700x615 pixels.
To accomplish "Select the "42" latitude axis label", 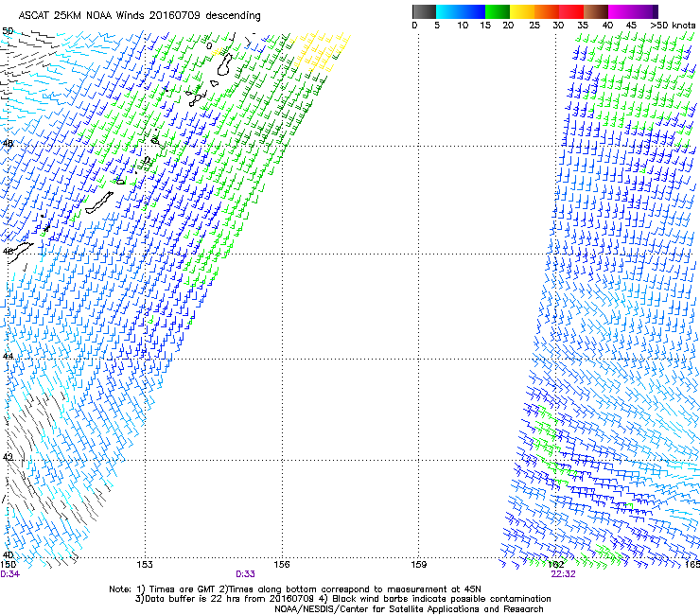I will [8, 457].
